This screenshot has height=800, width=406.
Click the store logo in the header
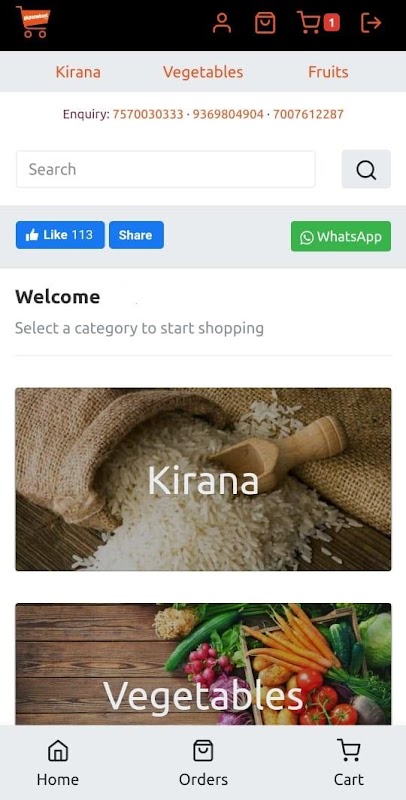[x=33, y=22]
